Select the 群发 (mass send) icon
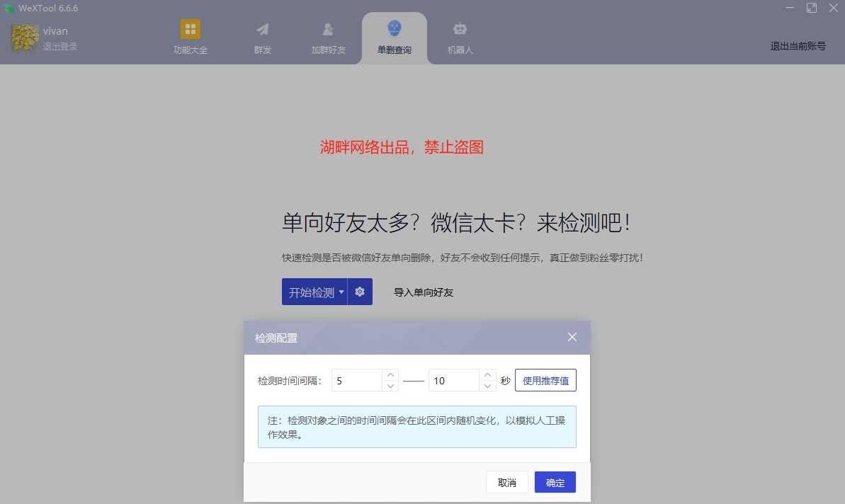The image size is (845, 504). click(262, 30)
